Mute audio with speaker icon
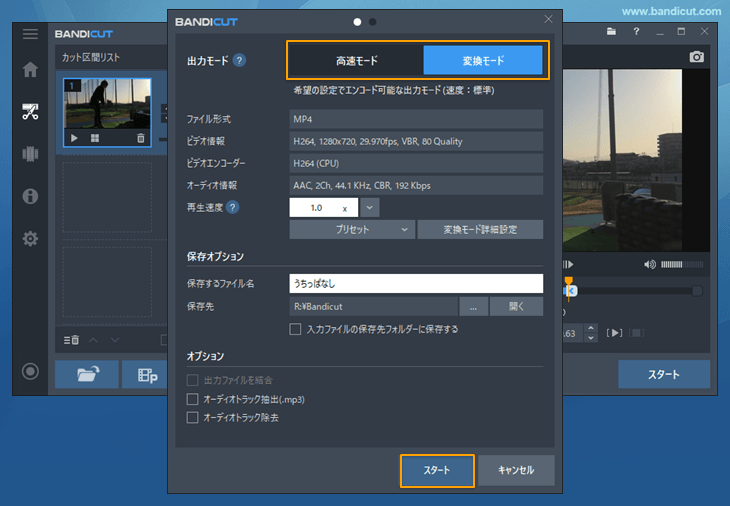 [x=649, y=264]
